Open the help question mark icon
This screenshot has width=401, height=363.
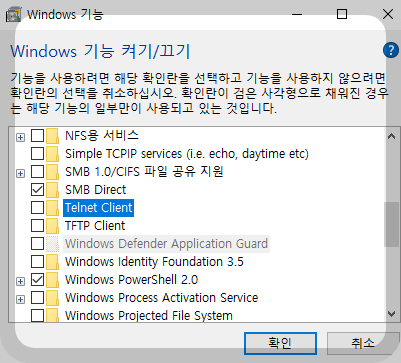pos(391,51)
